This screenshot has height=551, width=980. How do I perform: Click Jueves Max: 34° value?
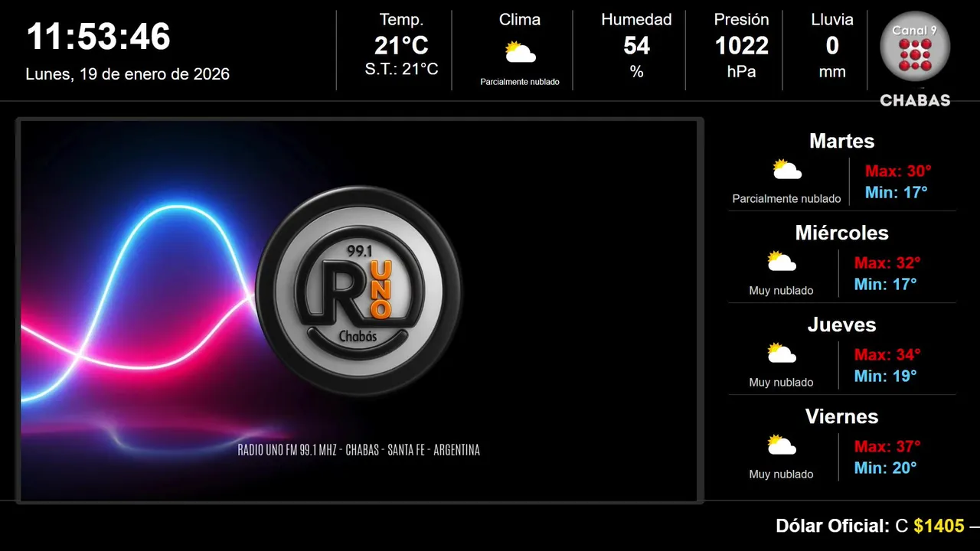(887, 355)
